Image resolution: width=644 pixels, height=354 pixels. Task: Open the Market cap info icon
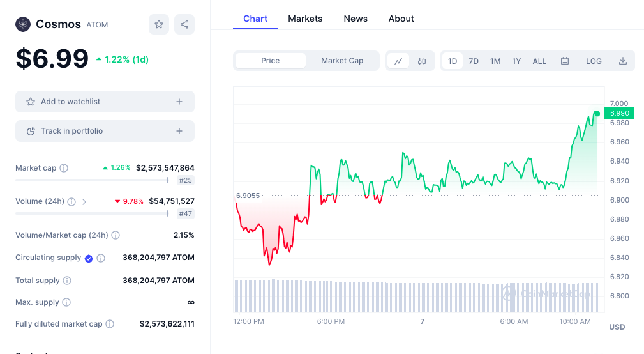pos(64,168)
